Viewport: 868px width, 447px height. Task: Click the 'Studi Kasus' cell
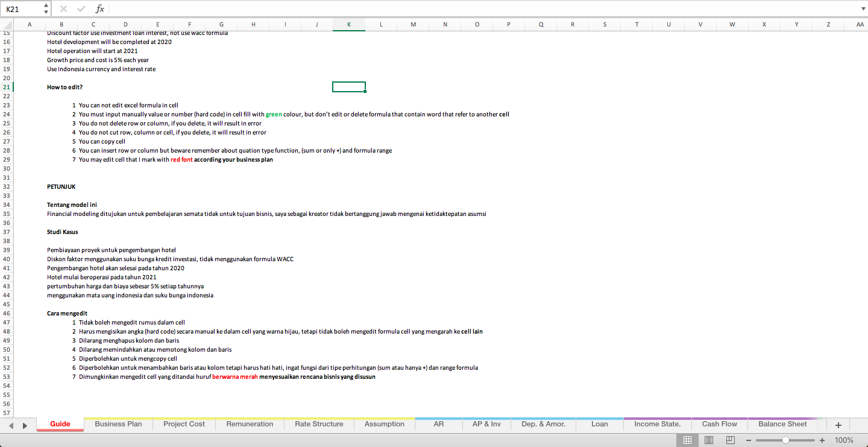pos(62,232)
